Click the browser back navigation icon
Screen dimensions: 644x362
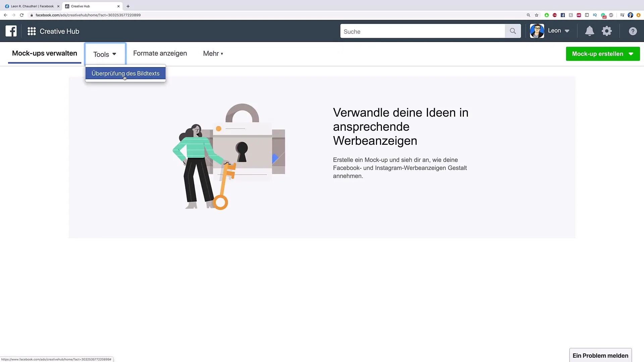[x=5, y=15]
